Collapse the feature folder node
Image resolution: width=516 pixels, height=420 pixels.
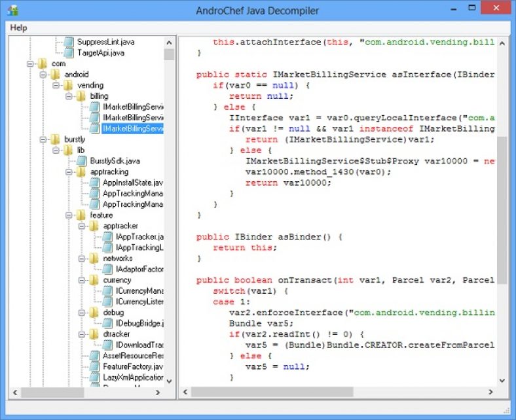coord(69,215)
